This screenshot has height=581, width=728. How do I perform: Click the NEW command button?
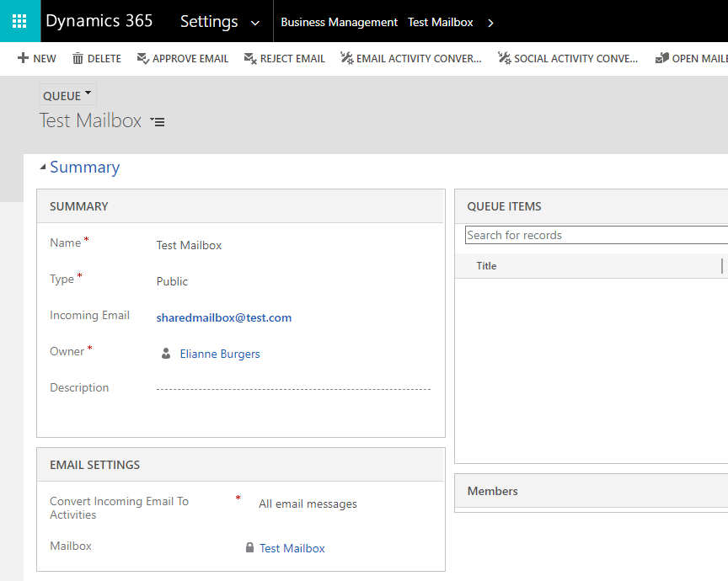tap(37, 58)
